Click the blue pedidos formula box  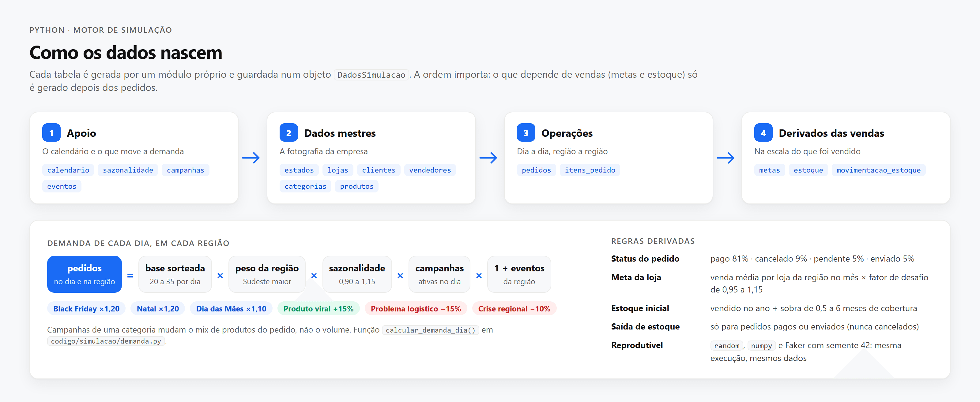[x=85, y=274]
